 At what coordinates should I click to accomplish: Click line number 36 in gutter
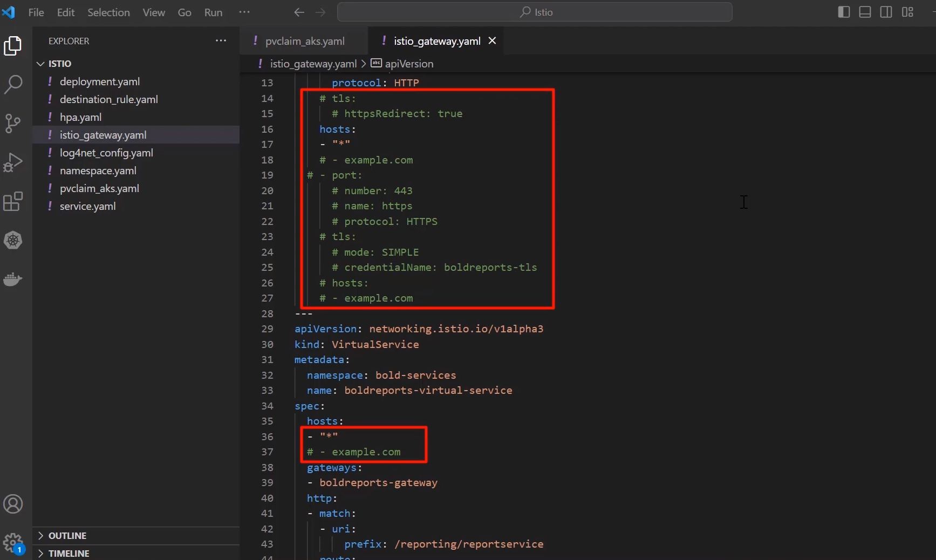point(267,436)
